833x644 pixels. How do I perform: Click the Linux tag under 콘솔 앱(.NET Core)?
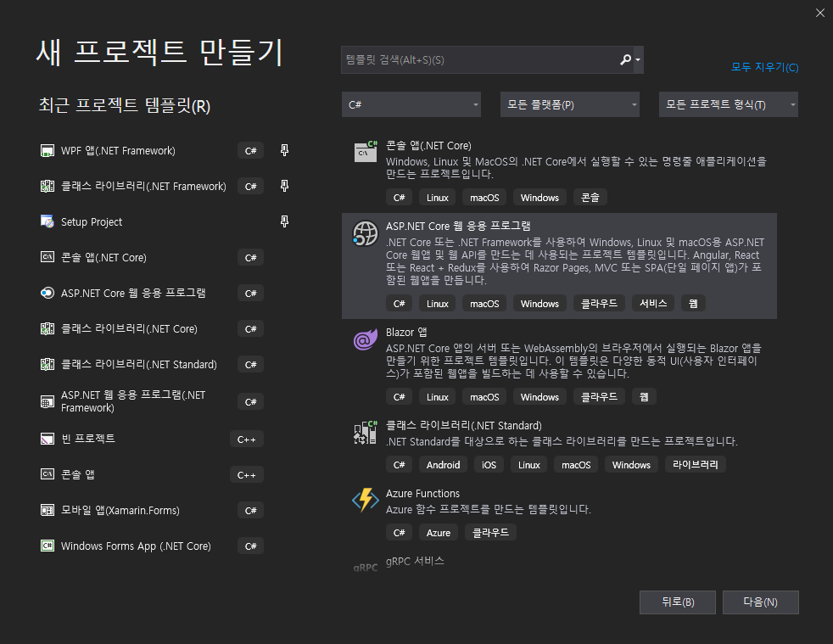(437, 198)
